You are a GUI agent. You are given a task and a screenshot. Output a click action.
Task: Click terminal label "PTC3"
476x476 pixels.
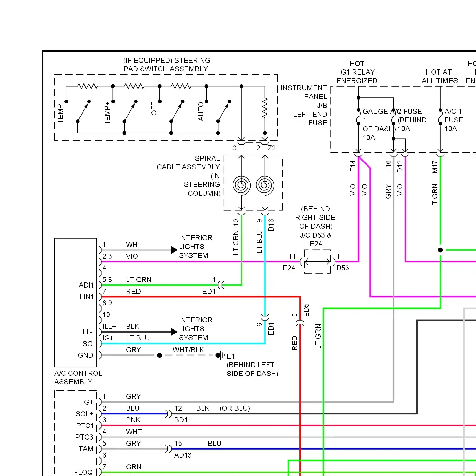pos(84,437)
